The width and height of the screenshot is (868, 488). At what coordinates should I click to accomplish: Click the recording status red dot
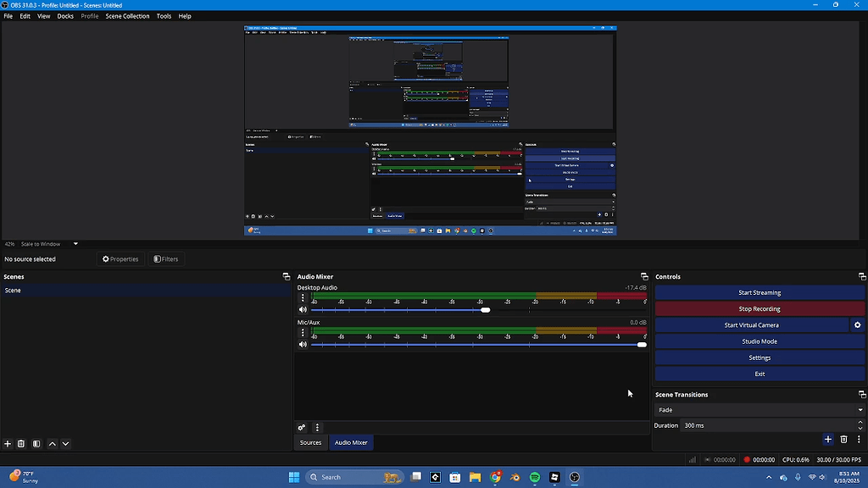[x=747, y=460]
